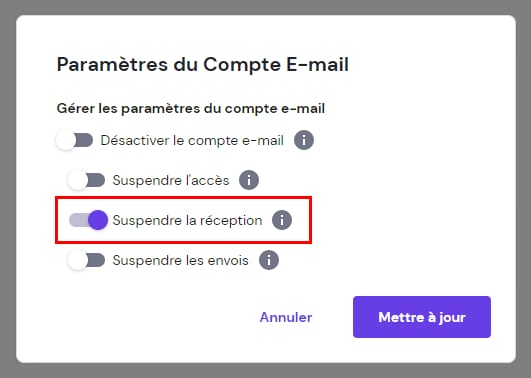Enable the Désactiver le compte e-mail switch

point(75,140)
